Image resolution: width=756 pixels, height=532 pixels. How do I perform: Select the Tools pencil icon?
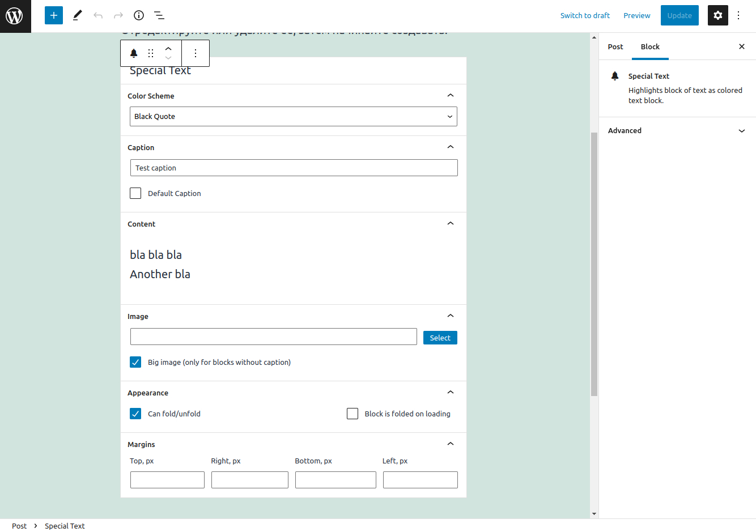78,15
